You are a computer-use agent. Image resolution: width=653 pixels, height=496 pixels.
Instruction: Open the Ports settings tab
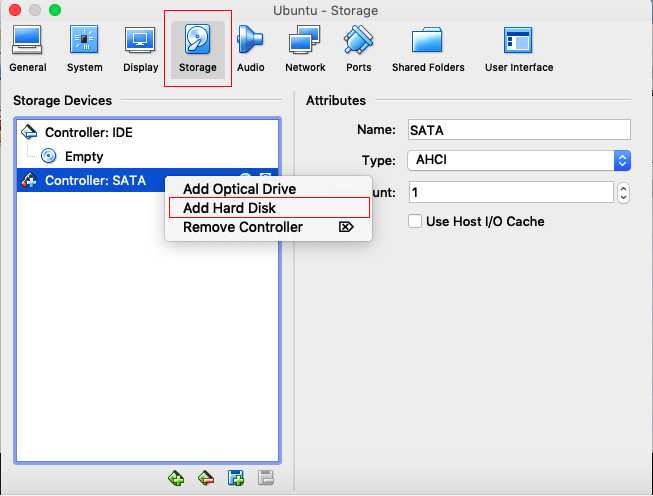pyautogui.click(x=359, y=49)
